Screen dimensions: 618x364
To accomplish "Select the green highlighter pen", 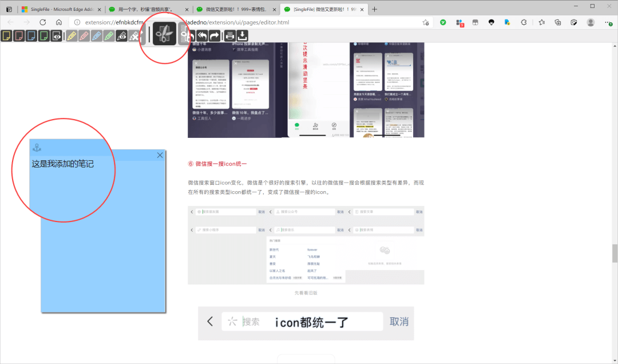I will (109, 36).
